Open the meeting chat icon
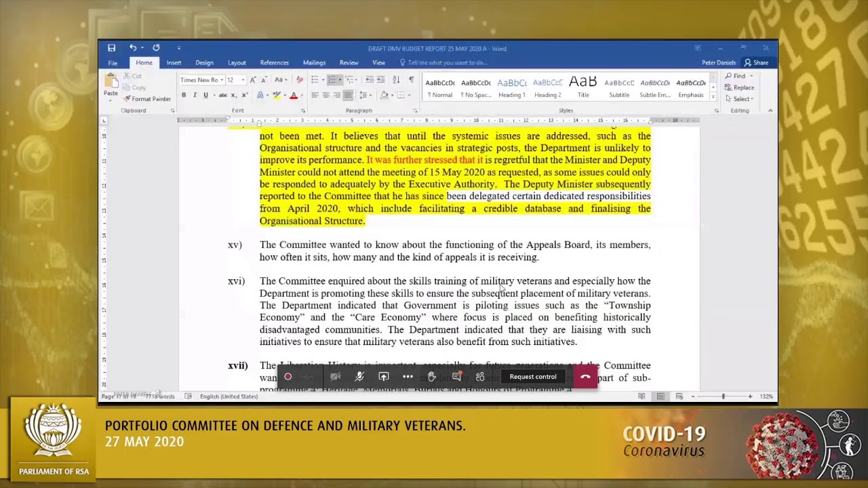This screenshot has width=868, height=488. (x=456, y=377)
